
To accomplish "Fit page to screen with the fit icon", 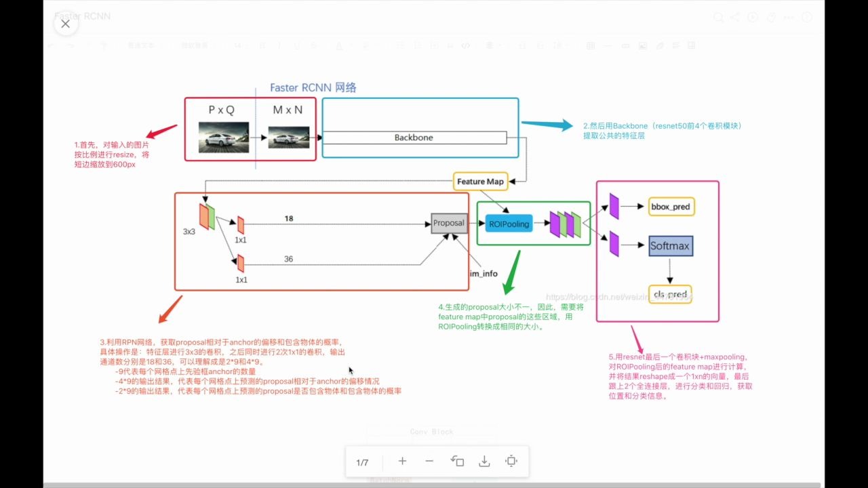I will coord(511,460).
